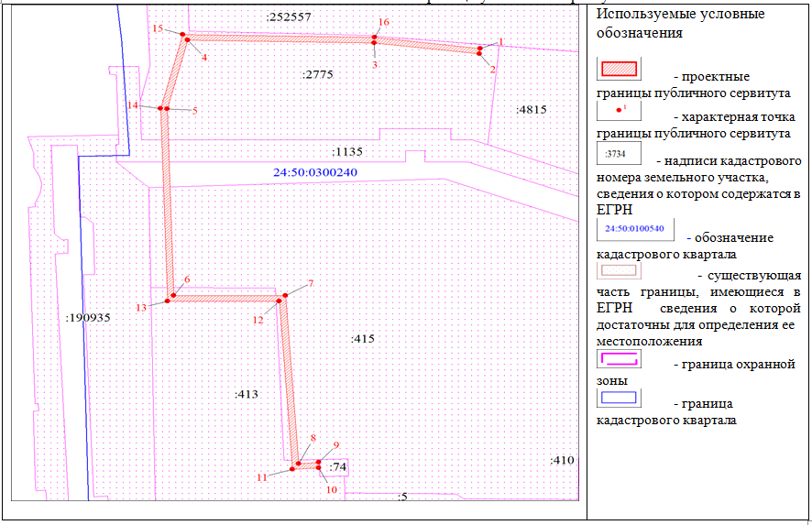Viewport: 812px width, 525px height.
Task: Click parcel label :410
Action: [x=562, y=460]
